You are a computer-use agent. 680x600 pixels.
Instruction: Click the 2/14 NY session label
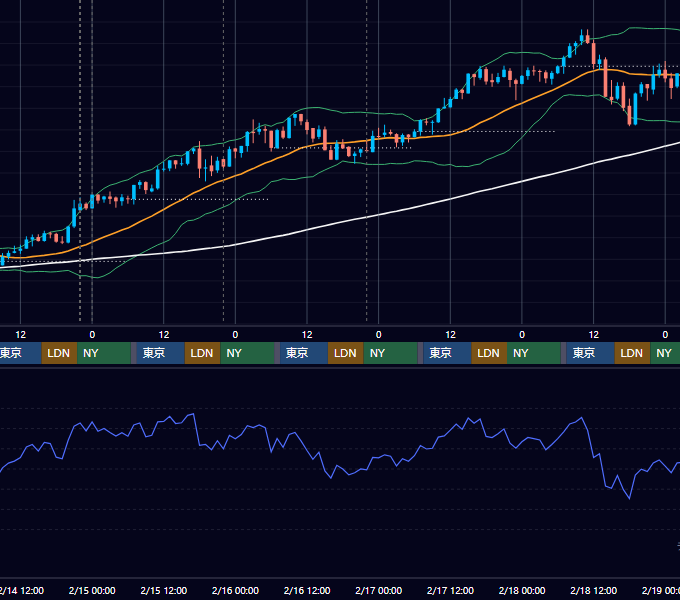[x=104, y=353]
